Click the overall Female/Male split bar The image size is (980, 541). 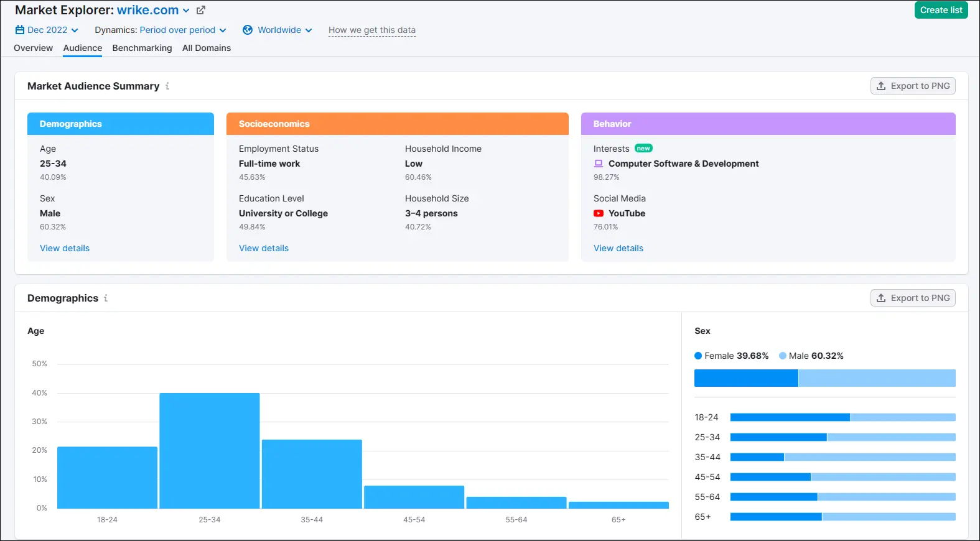pos(825,378)
